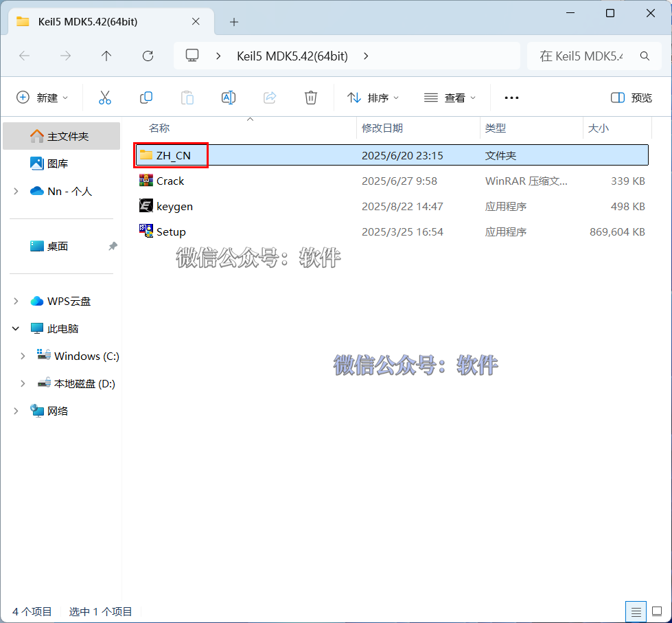The image size is (672, 623).
Task: Switch to large icons view in the status bar
Action: click(x=657, y=611)
